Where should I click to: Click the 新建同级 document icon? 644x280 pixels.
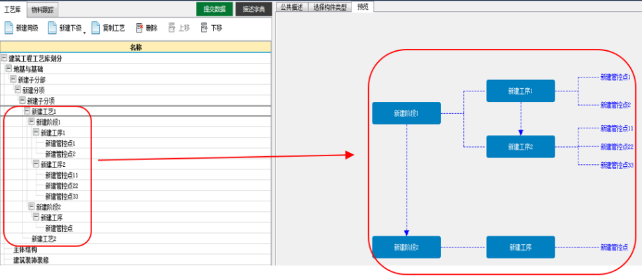tap(9, 28)
